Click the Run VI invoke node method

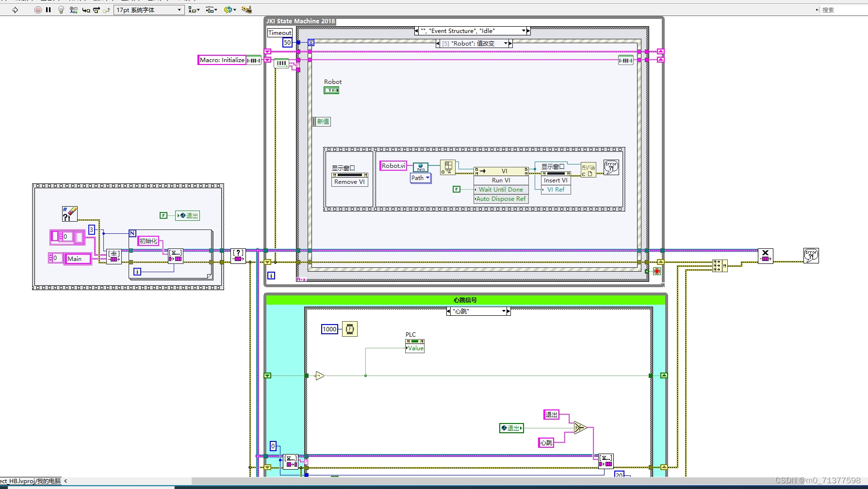pyautogui.click(x=501, y=180)
